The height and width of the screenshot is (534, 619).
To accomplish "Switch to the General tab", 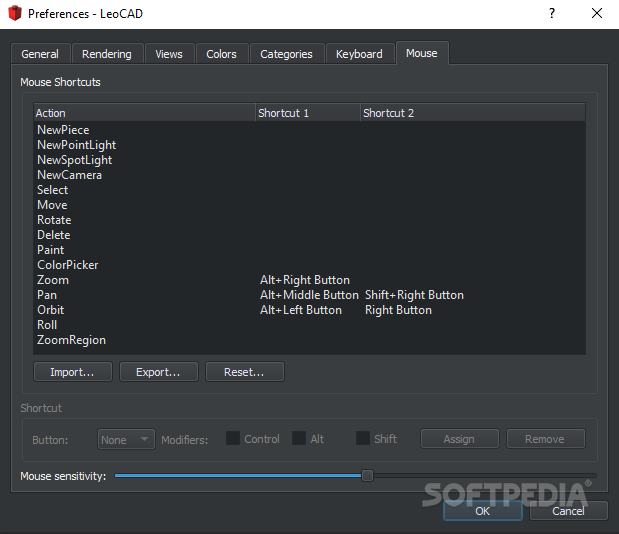I will pos(40,54).
